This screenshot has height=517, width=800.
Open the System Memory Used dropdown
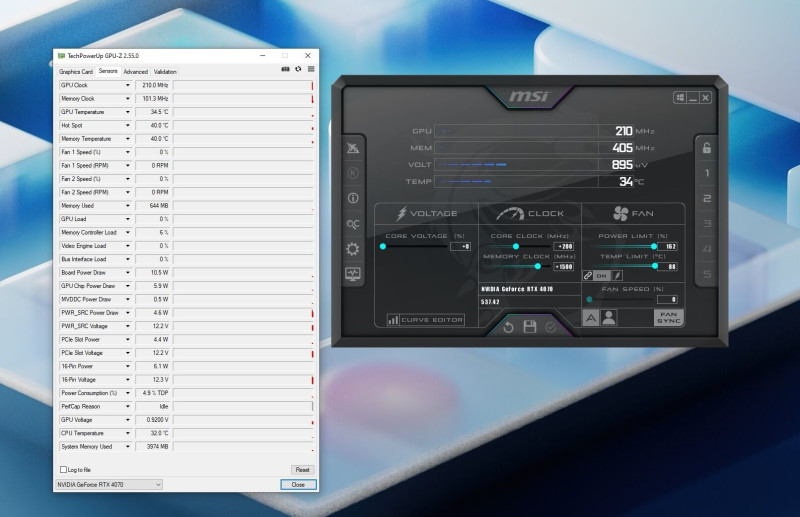pos(128,447)
